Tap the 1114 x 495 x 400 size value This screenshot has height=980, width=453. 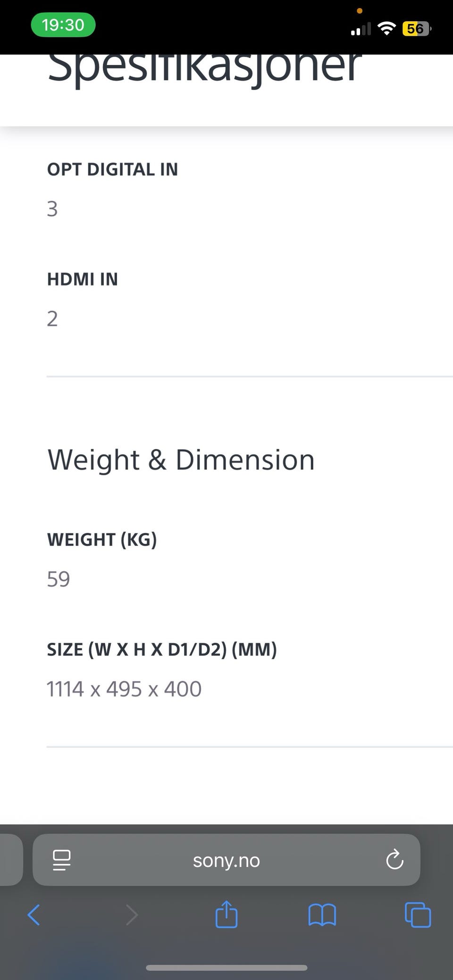point(124,689)
